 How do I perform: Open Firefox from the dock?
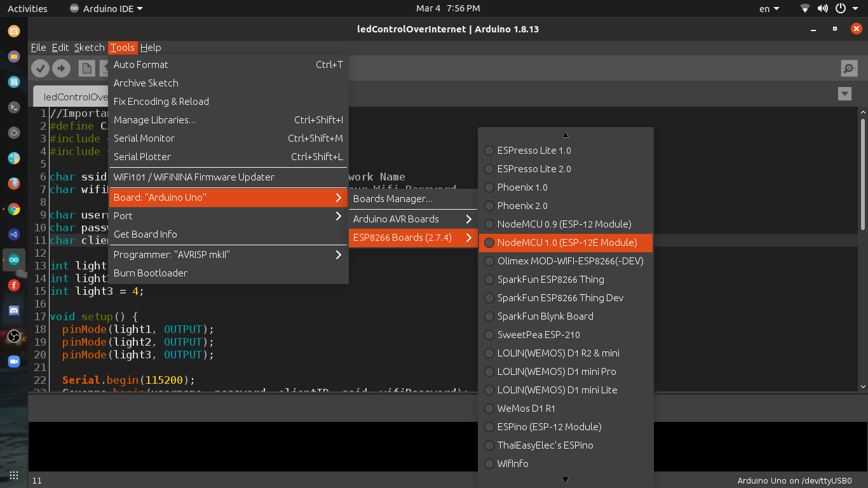tap(14, 184)
